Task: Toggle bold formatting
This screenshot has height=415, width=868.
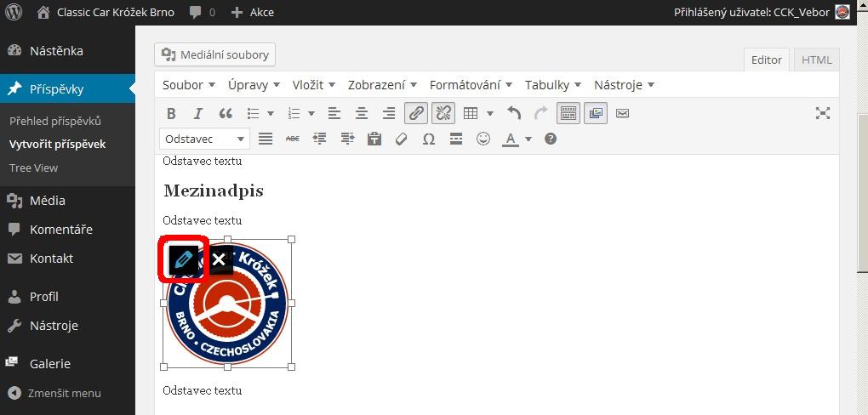Action: click(x=171, y=113)
